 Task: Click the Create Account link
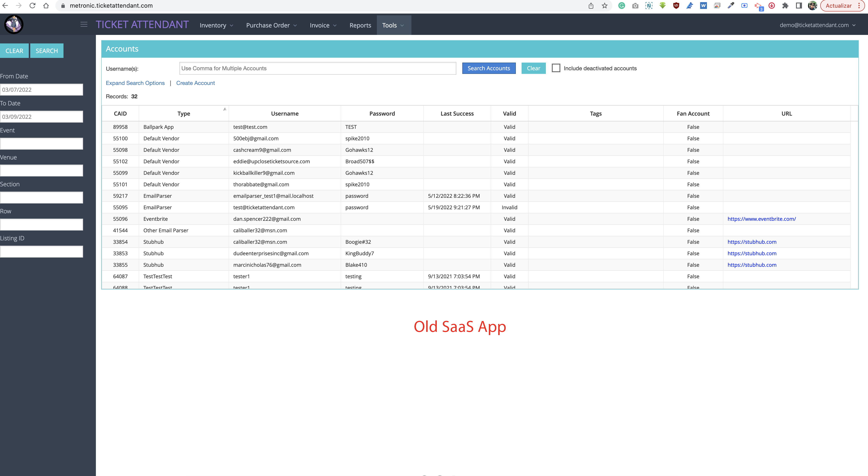coord(195,83)
